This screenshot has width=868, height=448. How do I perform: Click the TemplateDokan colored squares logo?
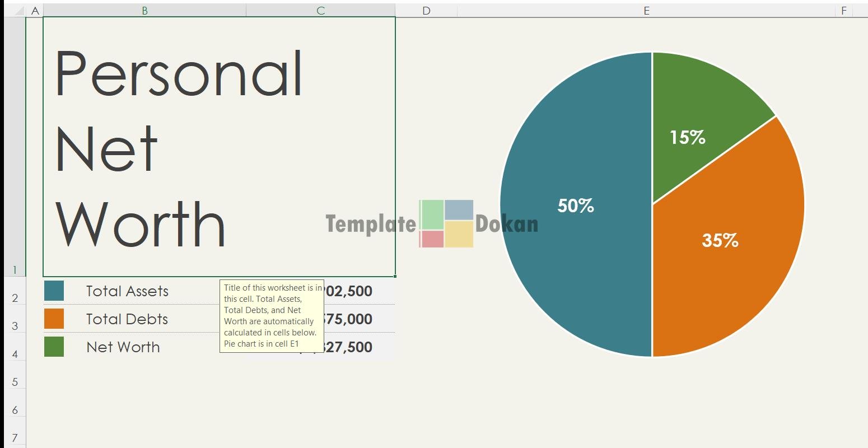(446, 223)
